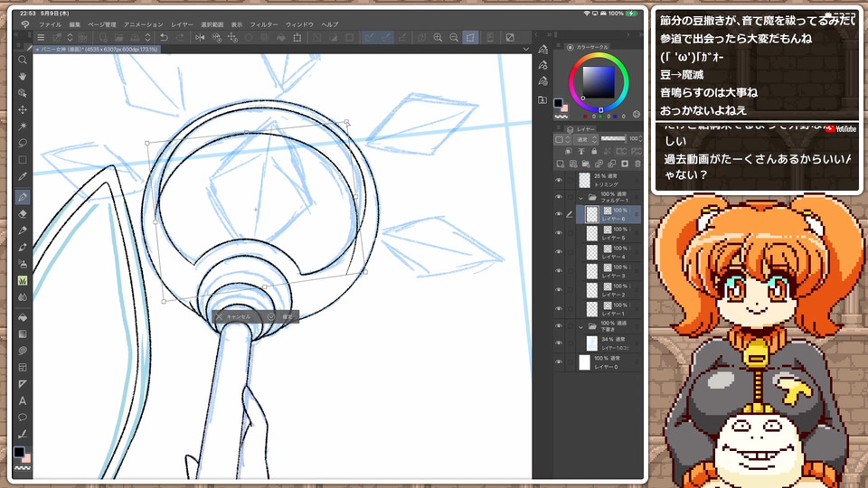Click the Undo arrow in command bar

[164, 38]
